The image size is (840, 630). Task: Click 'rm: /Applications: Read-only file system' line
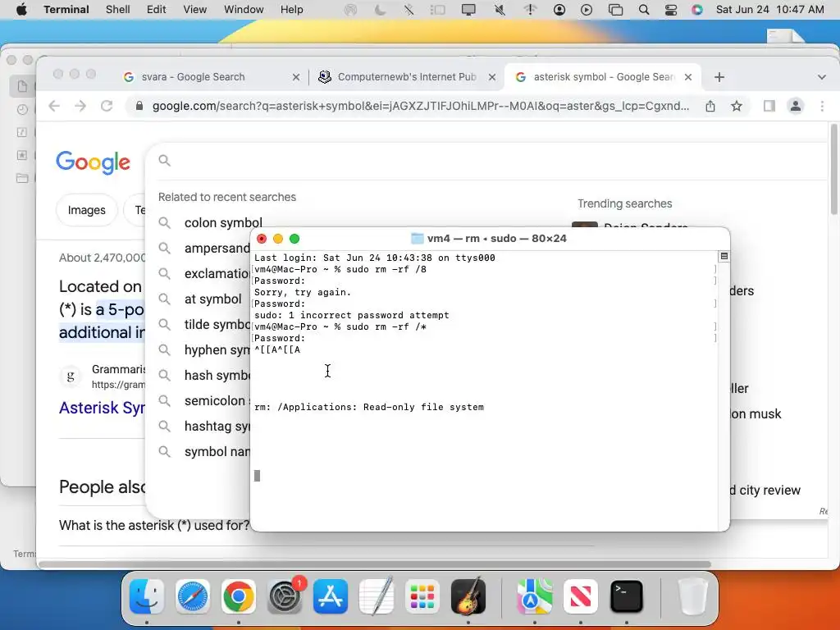[x=368, y=407]
